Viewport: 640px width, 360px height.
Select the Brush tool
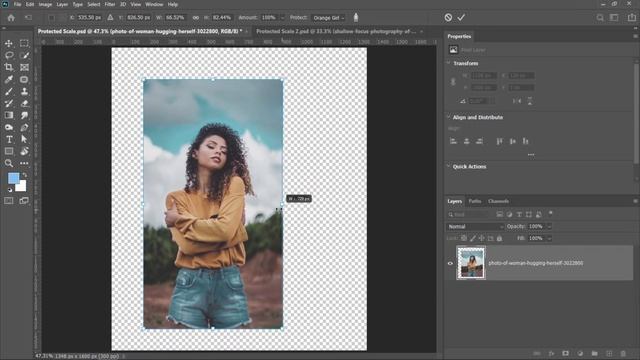pyautogui.click(x=9, y=91)
